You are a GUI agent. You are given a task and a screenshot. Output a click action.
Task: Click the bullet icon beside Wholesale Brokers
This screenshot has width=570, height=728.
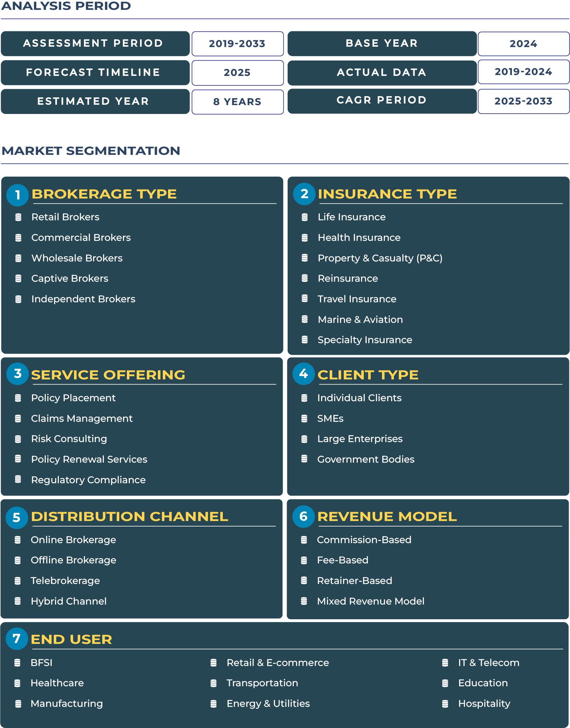click(18, 258)
